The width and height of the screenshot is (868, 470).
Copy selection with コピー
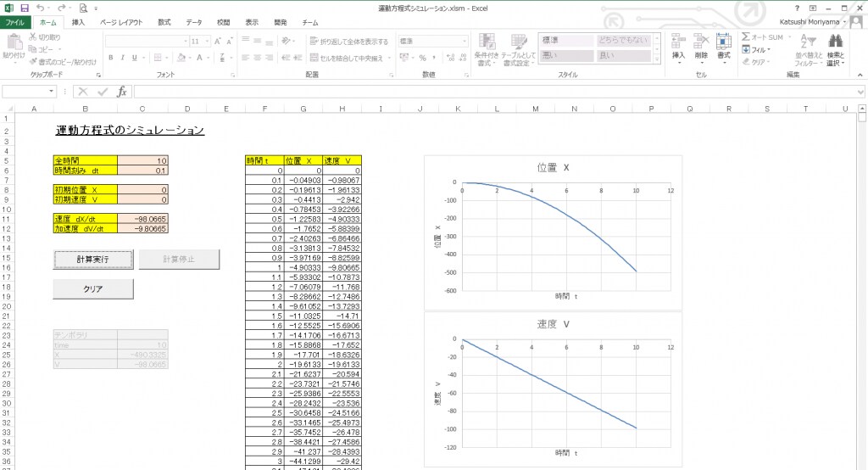coord(42,49)
